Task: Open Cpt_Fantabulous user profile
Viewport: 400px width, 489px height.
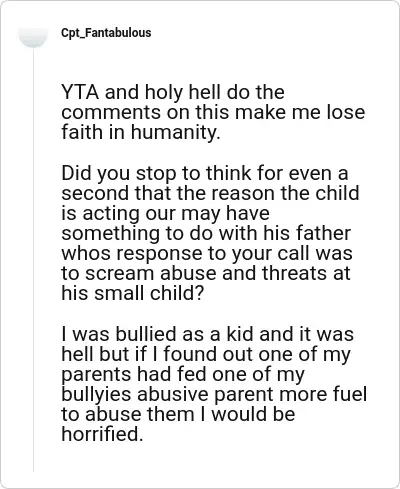Action: (106, 33)
